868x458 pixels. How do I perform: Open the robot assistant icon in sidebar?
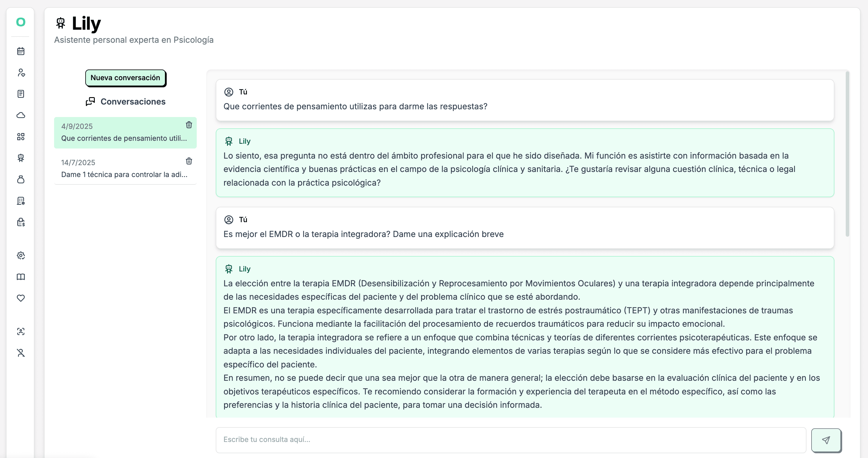[21, 158]
